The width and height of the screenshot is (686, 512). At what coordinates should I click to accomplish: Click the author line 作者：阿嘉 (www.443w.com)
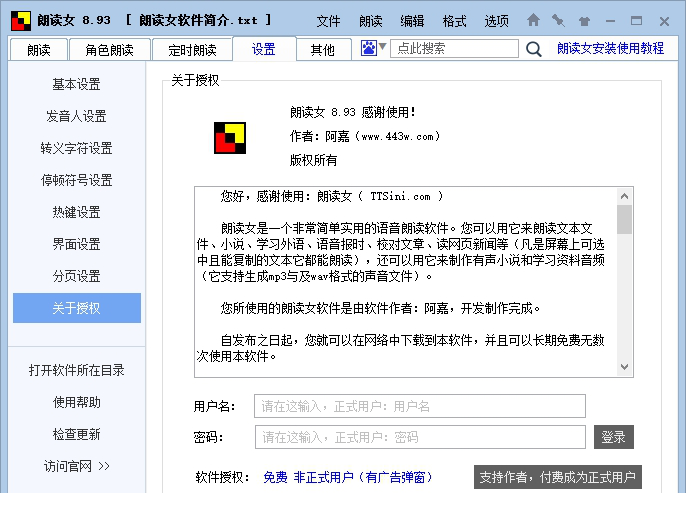coord(365,137)
